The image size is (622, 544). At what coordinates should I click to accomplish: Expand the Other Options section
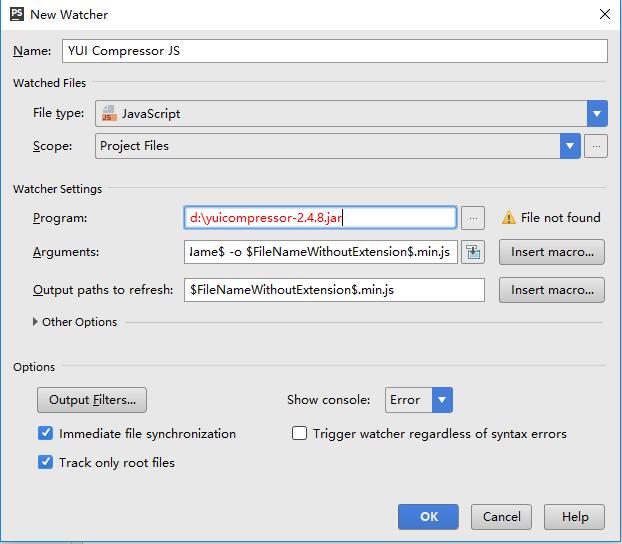pyautogui.click(x=35, y=322)
